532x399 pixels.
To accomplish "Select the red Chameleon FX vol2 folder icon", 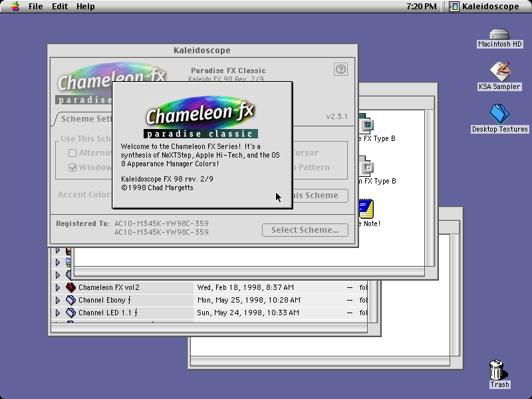I will tap(70, 287).
